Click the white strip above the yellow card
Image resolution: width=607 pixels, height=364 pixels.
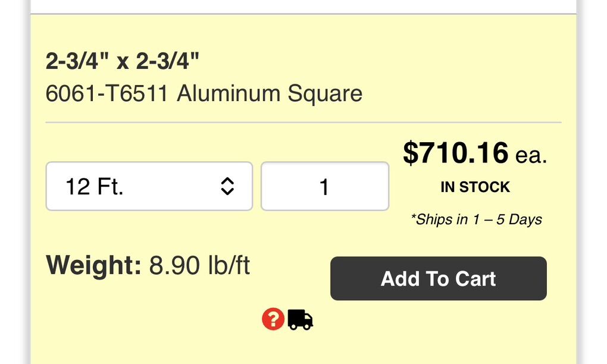303,6
